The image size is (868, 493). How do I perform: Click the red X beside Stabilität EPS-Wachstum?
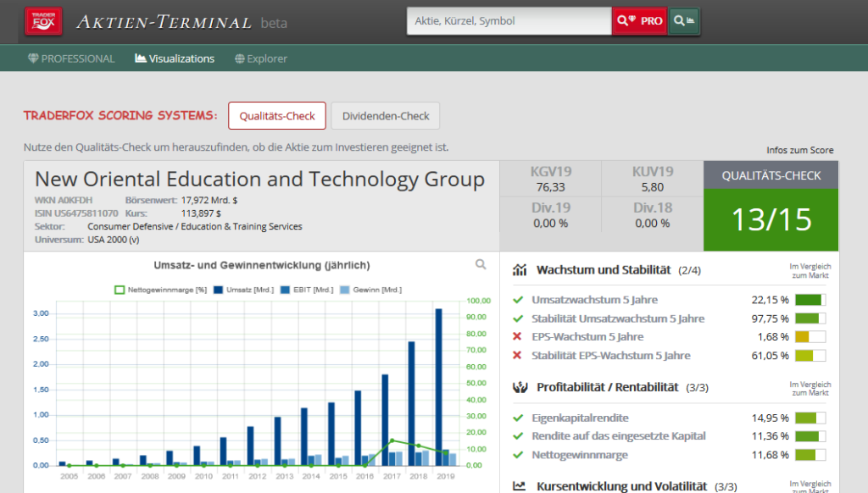(x=517, y=355)
